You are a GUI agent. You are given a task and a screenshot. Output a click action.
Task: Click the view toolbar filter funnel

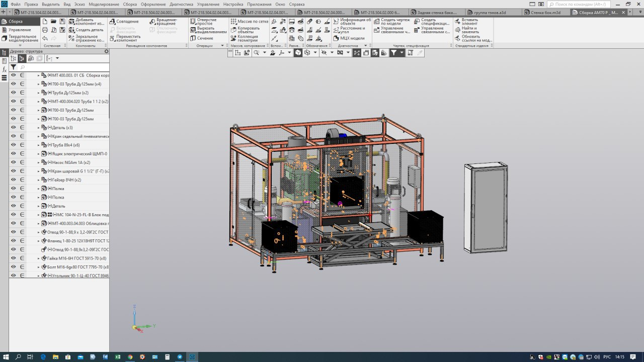point(394,52)
